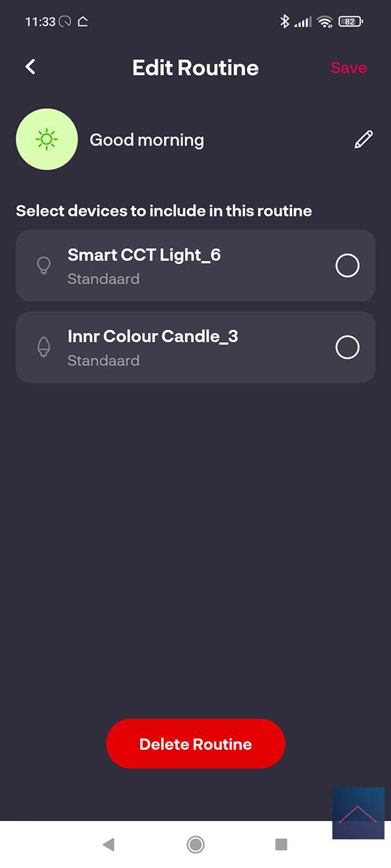The height and width of the screenshot is (868, 391).
Task: Save the routine
Action: (348, 68)
